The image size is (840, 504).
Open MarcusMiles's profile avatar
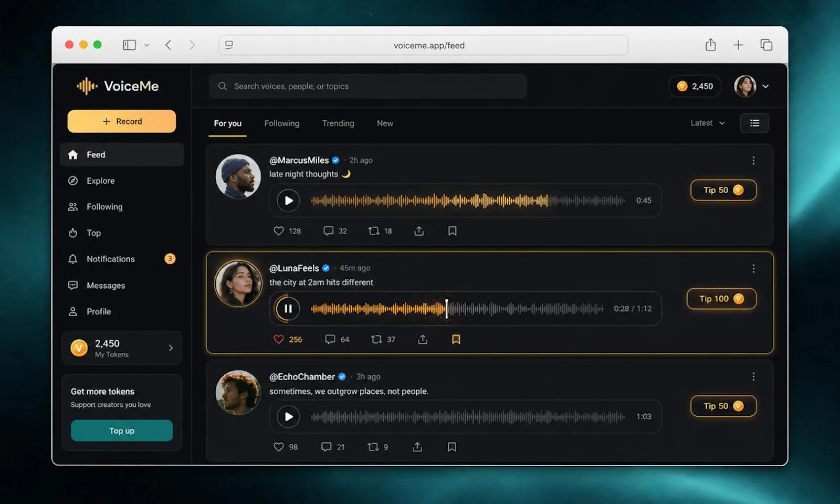[238, 176]
